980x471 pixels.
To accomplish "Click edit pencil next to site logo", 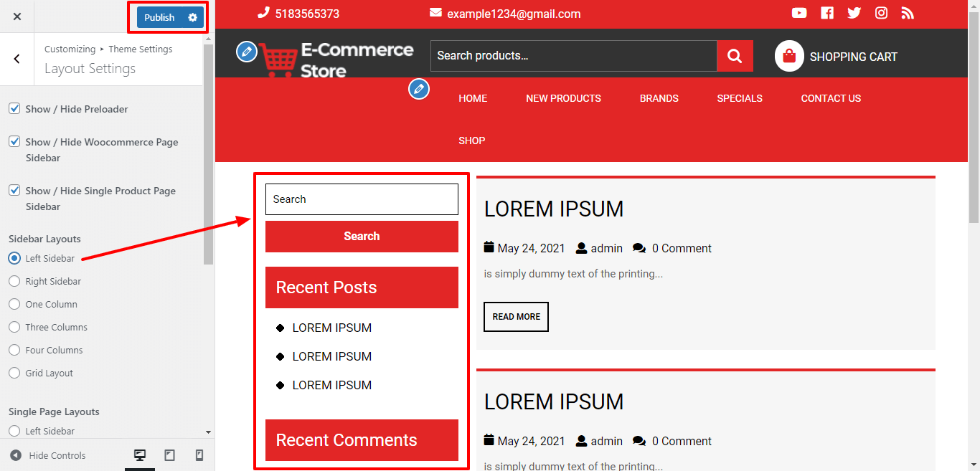I will 247,51.
